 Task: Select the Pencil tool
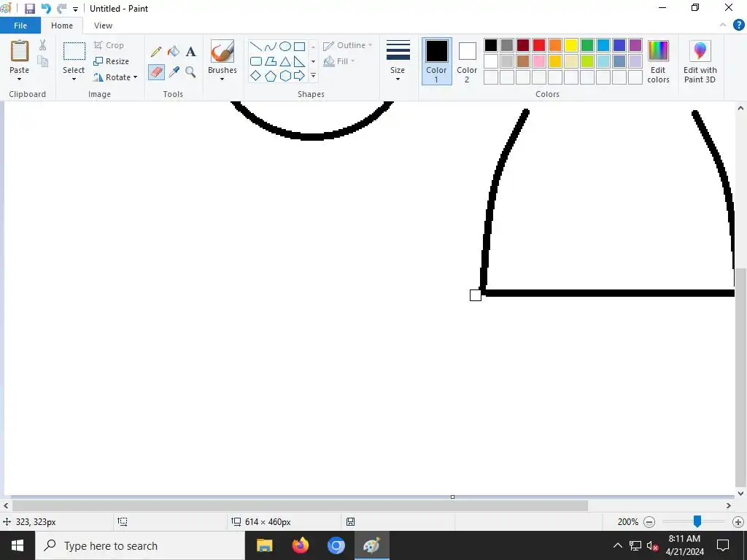[156, 52]
